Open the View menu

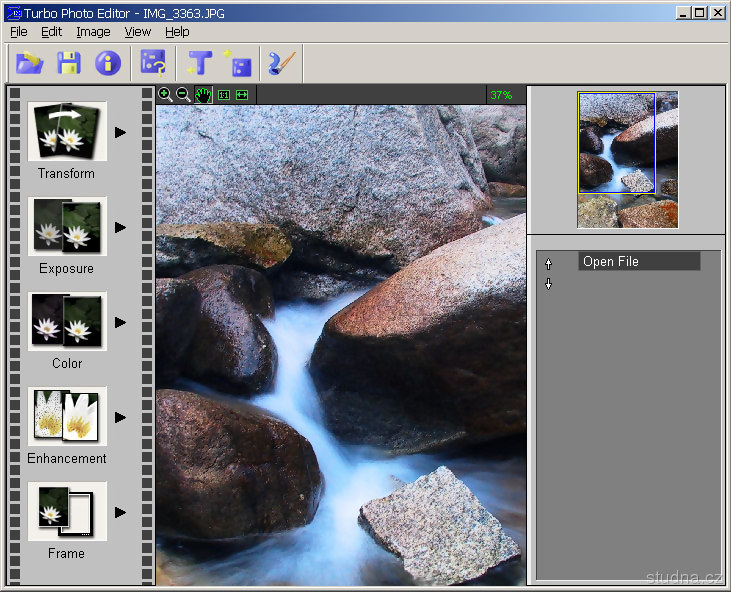coord(138,32)
